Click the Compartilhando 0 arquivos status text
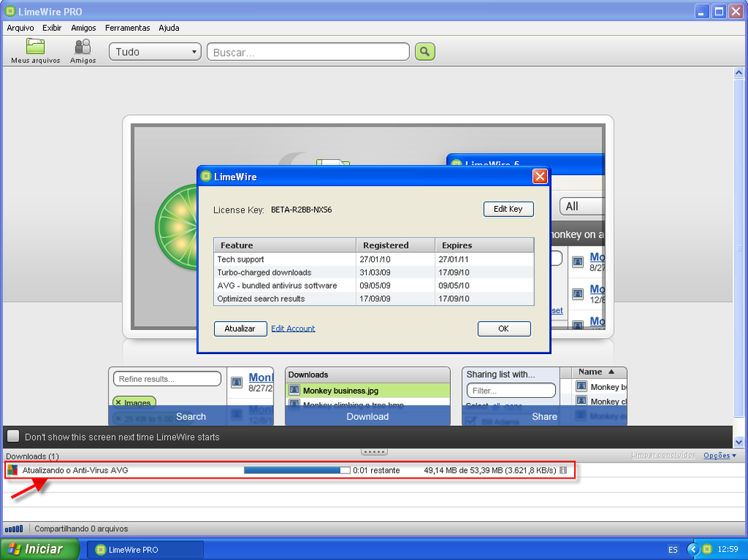This screenshot has width=748, height=560. pos(81,528)
